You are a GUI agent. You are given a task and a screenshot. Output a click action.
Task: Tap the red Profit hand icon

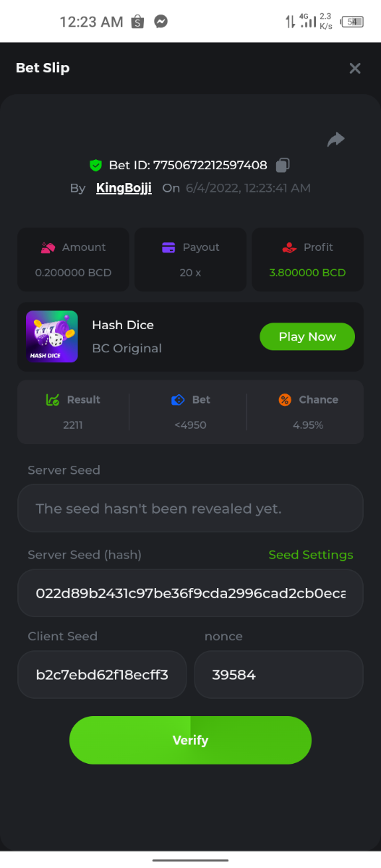289,247
